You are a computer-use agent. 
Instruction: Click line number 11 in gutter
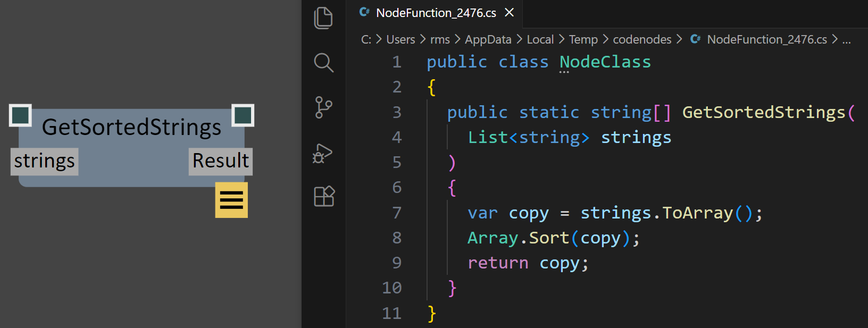[391, 313]
